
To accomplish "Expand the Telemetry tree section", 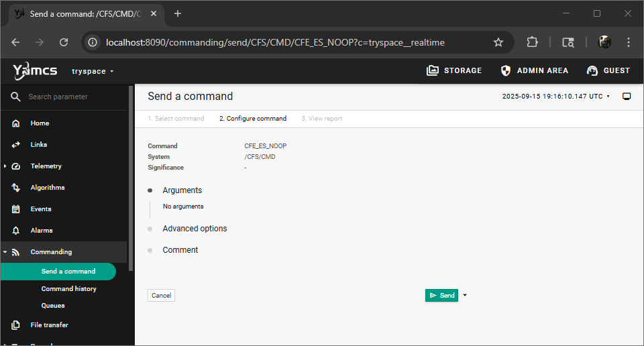I will coord(5,166).
